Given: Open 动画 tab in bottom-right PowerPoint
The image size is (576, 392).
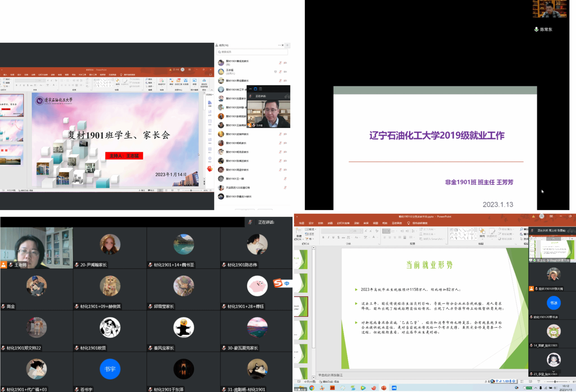Looking at the screenshot, I should 330,223.
